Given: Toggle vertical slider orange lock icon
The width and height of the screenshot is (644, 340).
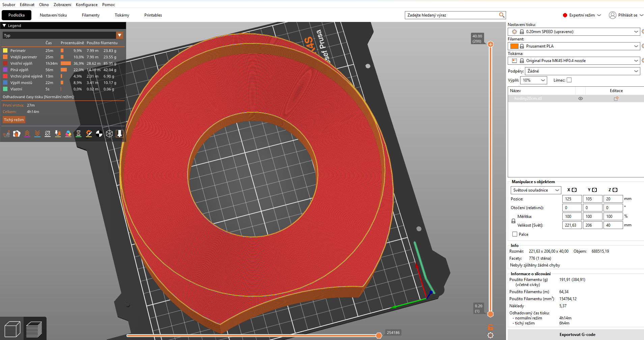Looking at the screenshot, I should coord(491,327).
